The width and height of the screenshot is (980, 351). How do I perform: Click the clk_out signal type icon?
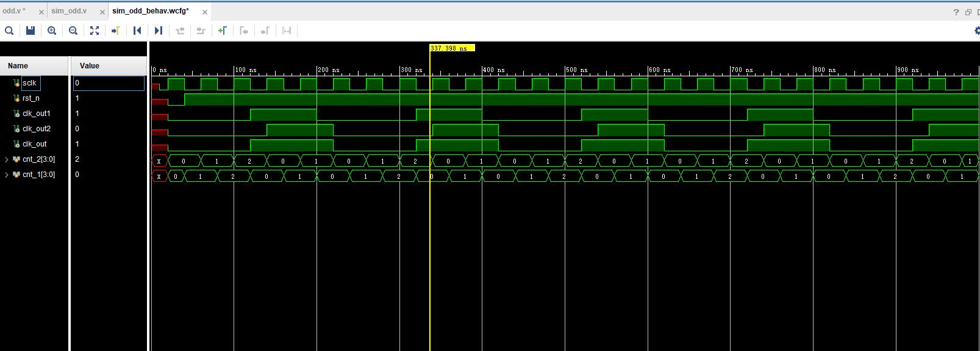(16, 144)
